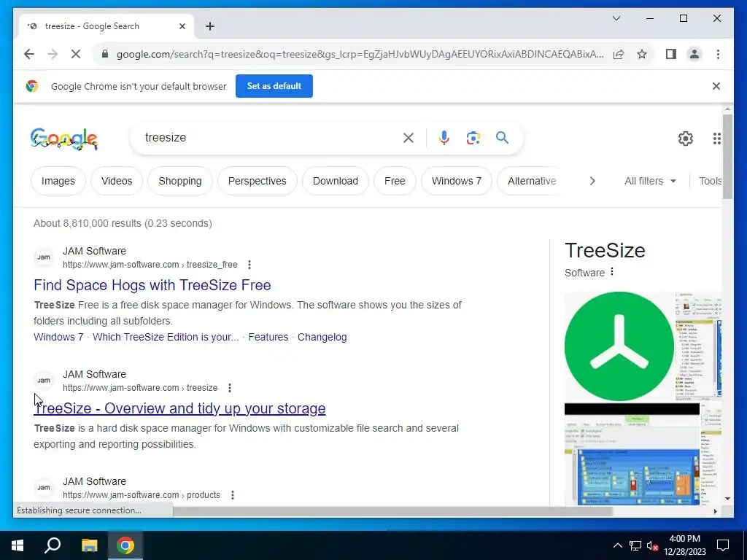This screenshot has width=747, height=560.
Task: Open Which TreeSize Edition is your sitelink
Action: tap(166, 337)
